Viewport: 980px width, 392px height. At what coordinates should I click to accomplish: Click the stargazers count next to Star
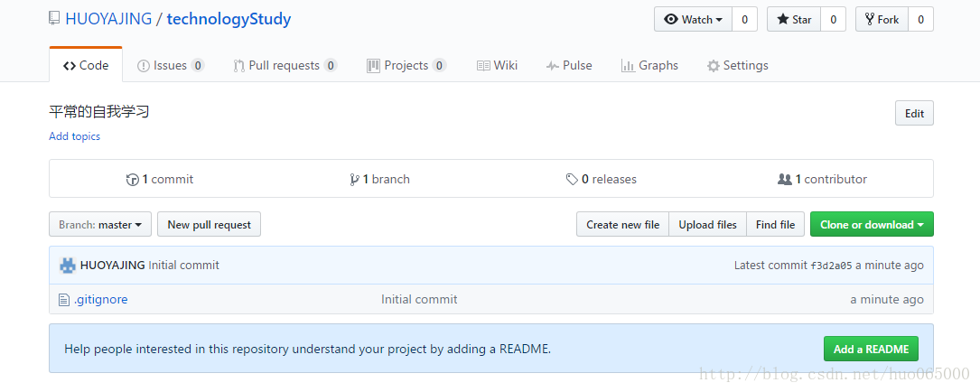point(833,19)
